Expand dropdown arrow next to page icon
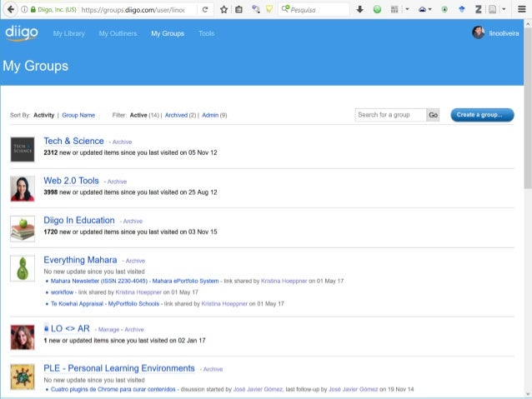The height and width of the screenshot is (399, 532). (x=504, y=9)
